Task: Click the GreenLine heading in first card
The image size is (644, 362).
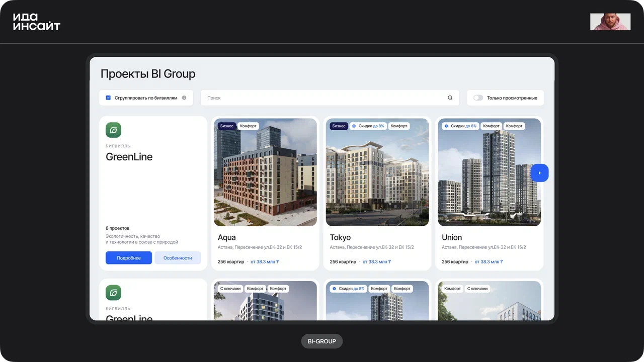Action: tap(129, 157)
